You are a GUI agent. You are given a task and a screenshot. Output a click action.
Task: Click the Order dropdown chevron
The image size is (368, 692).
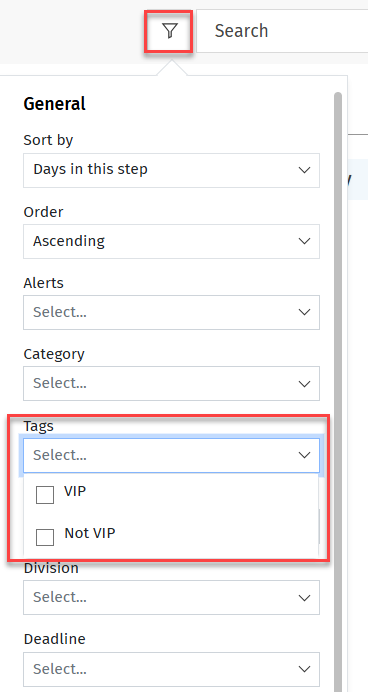coord(304,241)
